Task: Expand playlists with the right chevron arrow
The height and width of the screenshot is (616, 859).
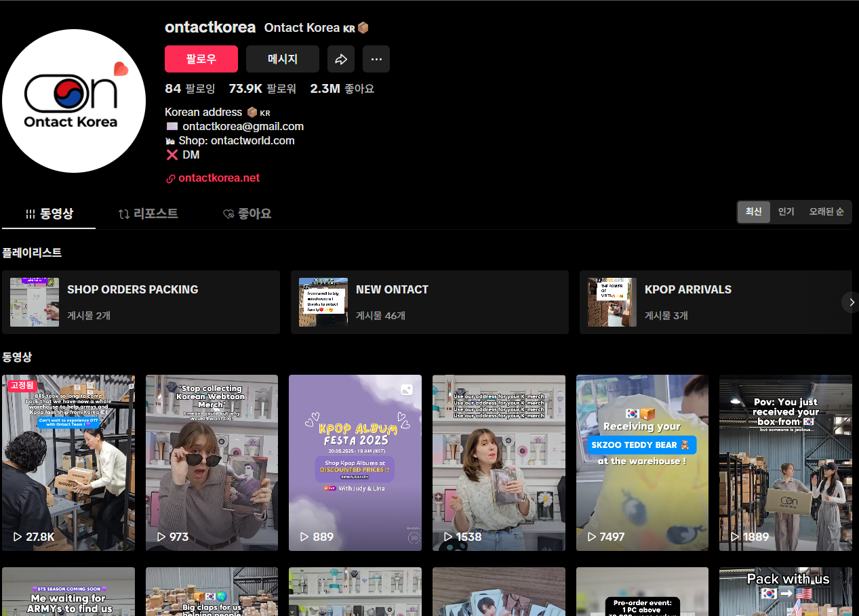Action: coord(852,302)
